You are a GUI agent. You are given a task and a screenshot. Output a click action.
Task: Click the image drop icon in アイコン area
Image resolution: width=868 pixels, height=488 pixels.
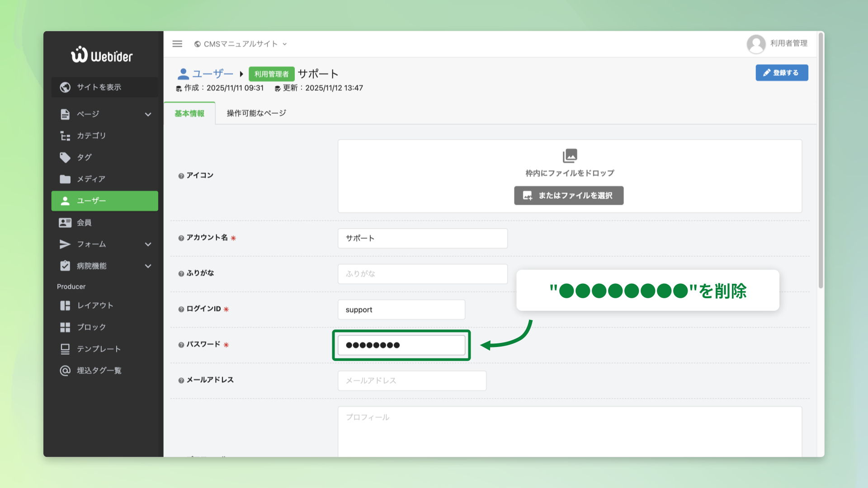click(570, 156)
